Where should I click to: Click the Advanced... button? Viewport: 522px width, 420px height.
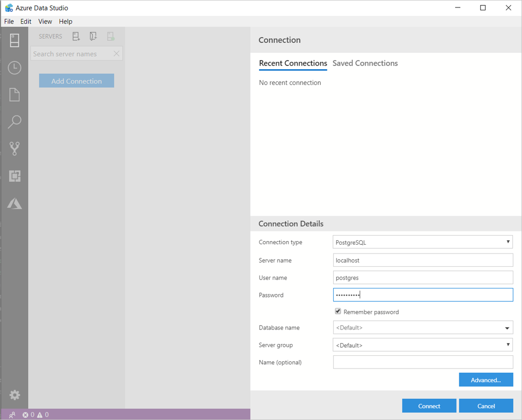[486, 380]
